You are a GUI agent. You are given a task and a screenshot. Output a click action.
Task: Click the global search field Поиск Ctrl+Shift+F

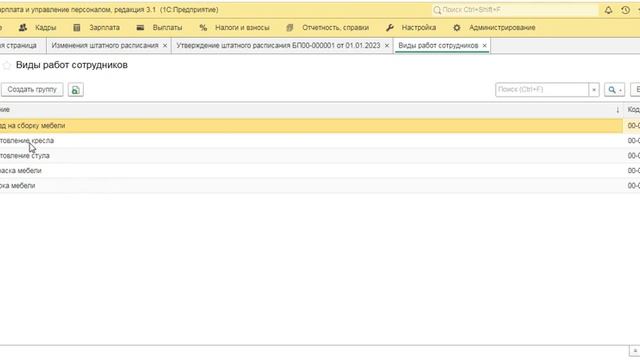tap(515, 10)
